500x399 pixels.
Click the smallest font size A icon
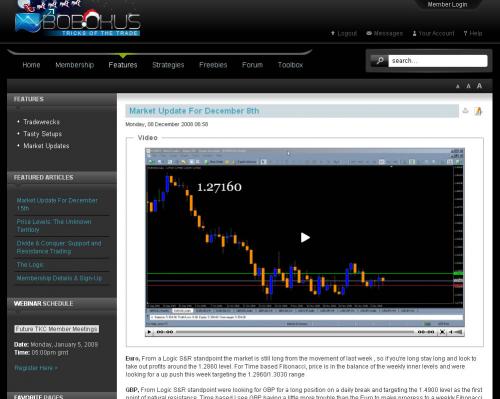pyautogui.click(x=458, y=86)
